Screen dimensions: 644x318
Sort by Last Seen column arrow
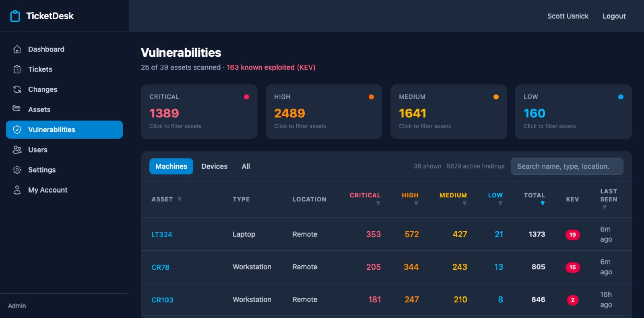tap(604, 207)
